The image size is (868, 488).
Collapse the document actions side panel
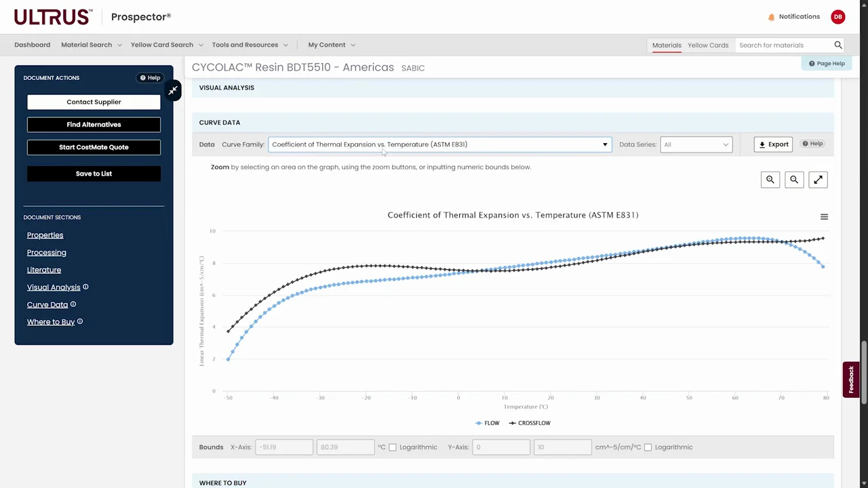tap(173, 90)
